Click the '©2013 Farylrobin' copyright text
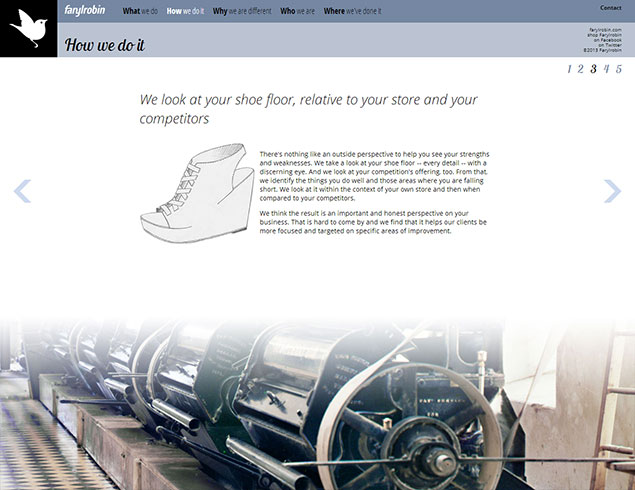 pyautogui.click(x=603, y=50)
